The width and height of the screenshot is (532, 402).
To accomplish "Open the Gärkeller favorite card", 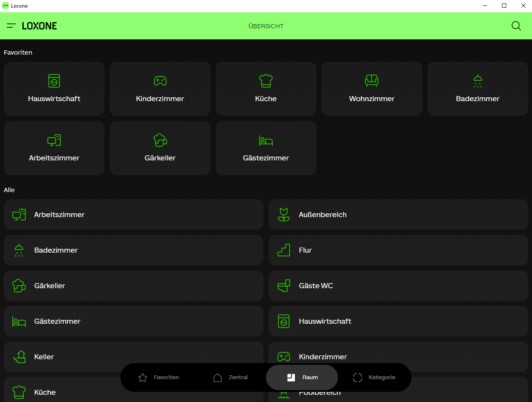I will tap(160, 148).
